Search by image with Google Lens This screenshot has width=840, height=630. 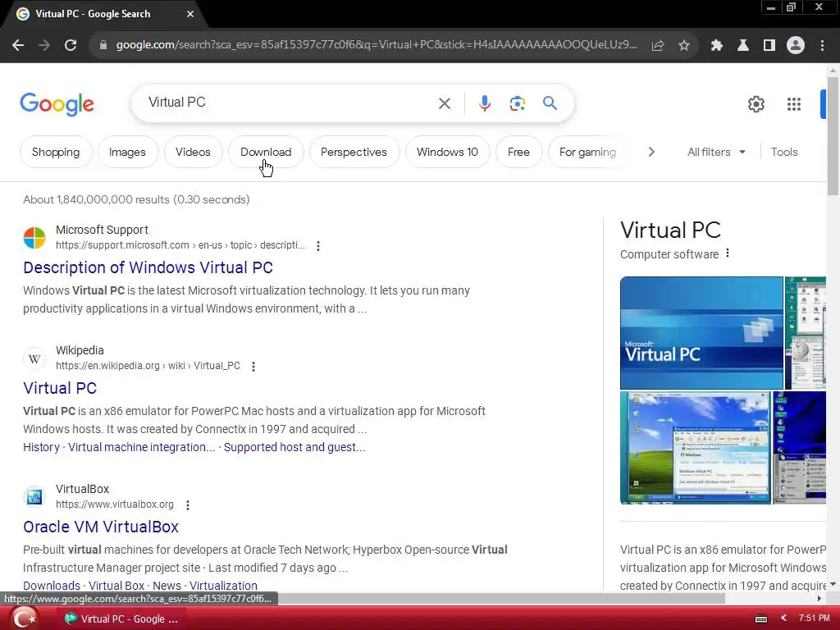coord(517,103)
